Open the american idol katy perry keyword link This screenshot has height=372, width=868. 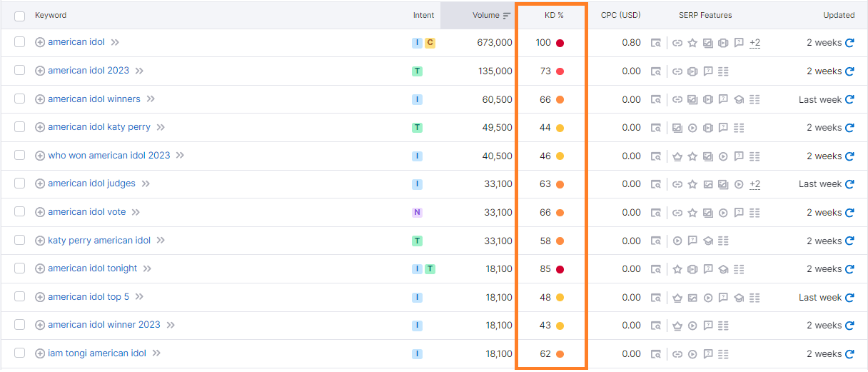click(x=99, y=127)
